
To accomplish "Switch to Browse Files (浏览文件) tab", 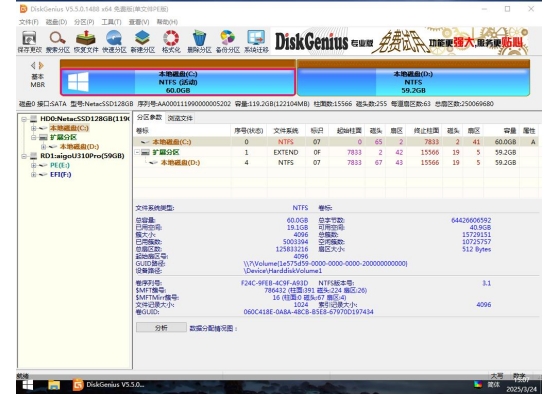I will [180, 118].
